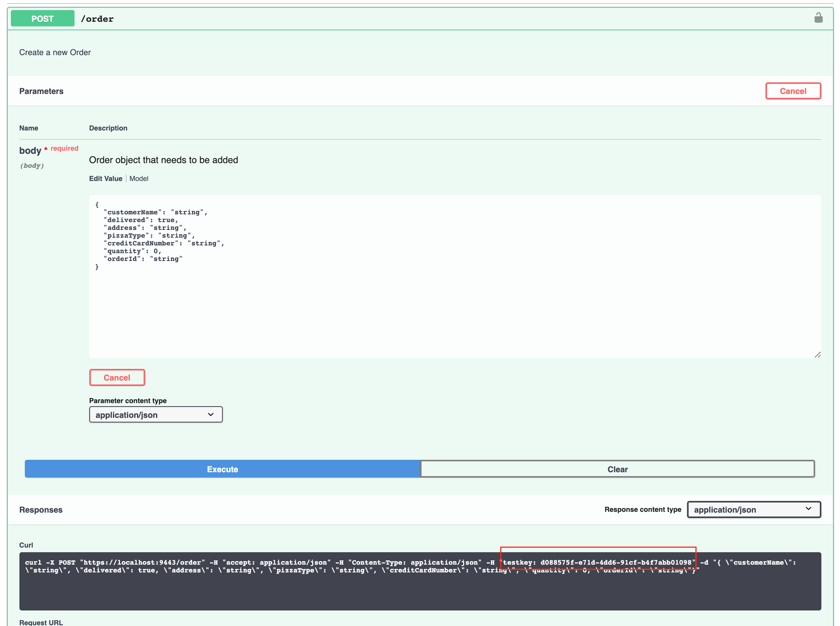The image size is (840, 626).
Task: Open the Parameter content type dropdown
Action: [156, 414]
